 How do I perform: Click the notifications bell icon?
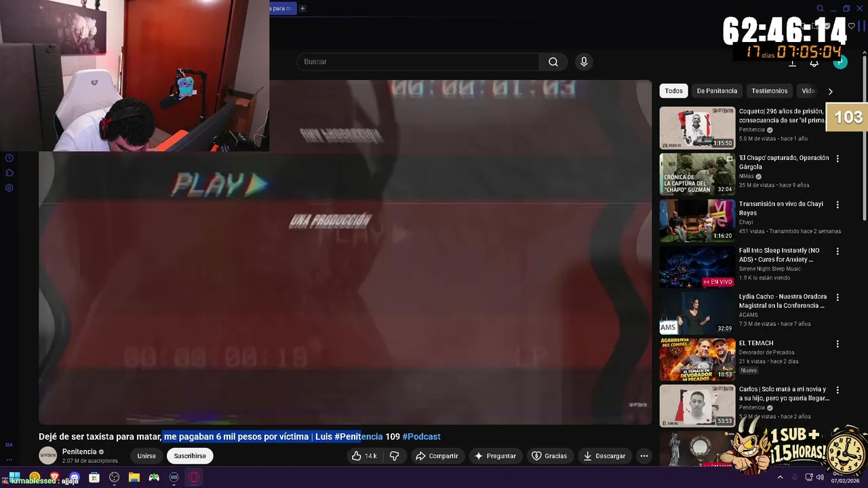tap(814, 63)
